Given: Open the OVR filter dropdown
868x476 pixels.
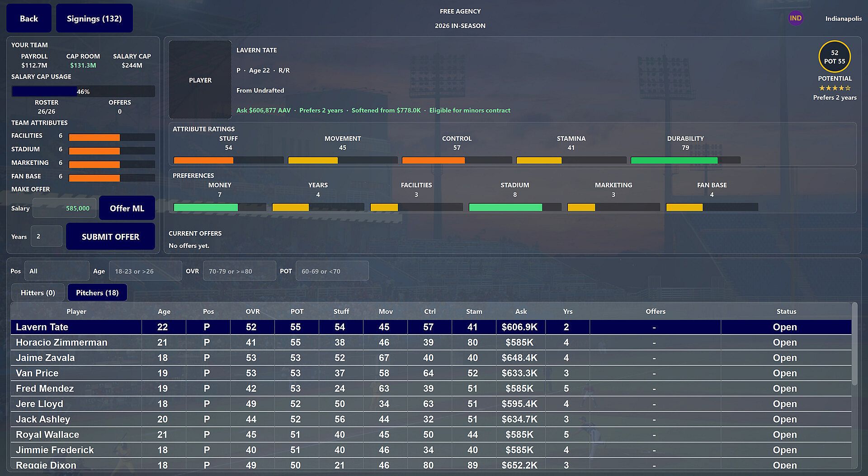Looking at the screenshot, I should [239, 271].
